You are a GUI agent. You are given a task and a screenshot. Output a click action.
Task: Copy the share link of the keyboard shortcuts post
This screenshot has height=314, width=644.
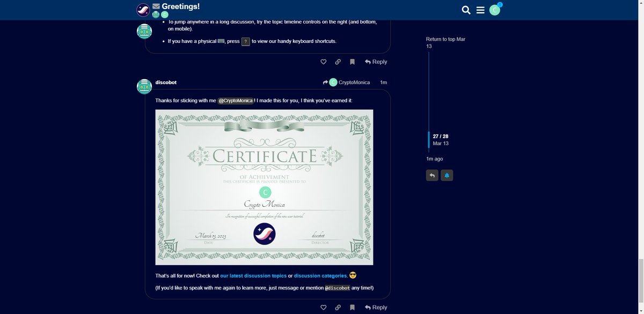(338, 62)
